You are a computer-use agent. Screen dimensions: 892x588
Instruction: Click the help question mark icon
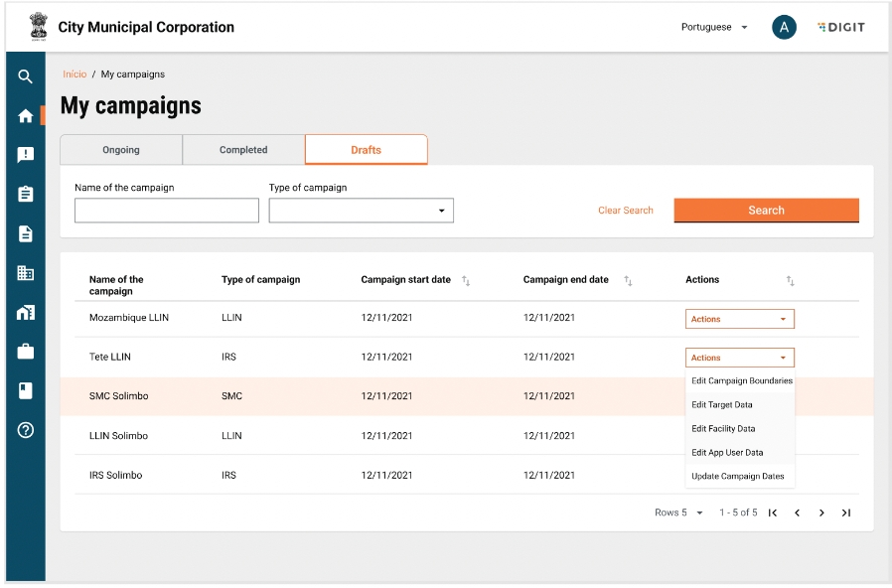point(26,430)
